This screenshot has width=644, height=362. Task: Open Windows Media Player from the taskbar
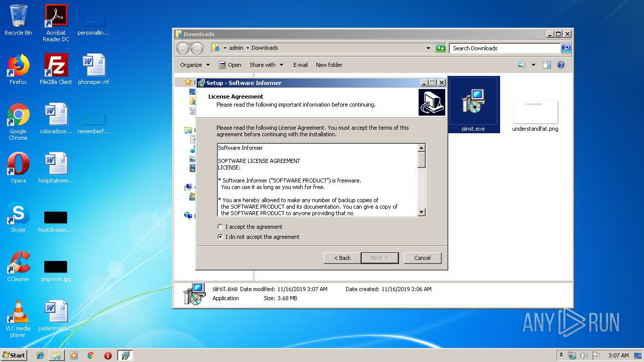click(74, 355)
